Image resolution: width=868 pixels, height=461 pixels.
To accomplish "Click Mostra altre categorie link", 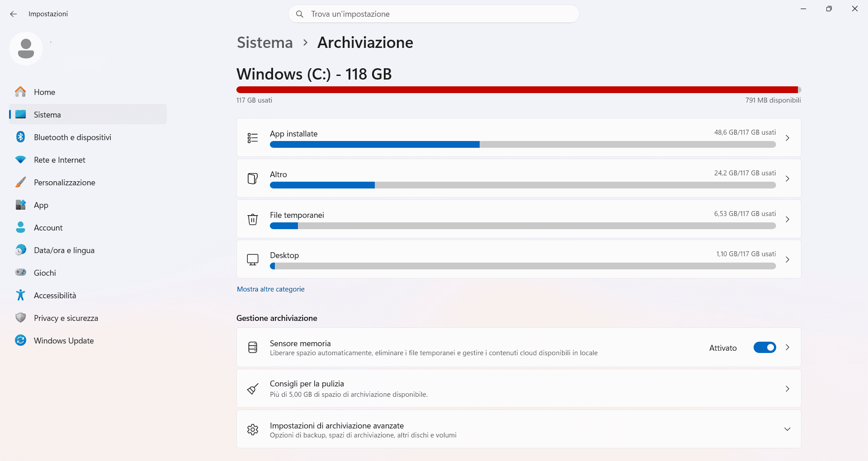I will coord(270,289).
